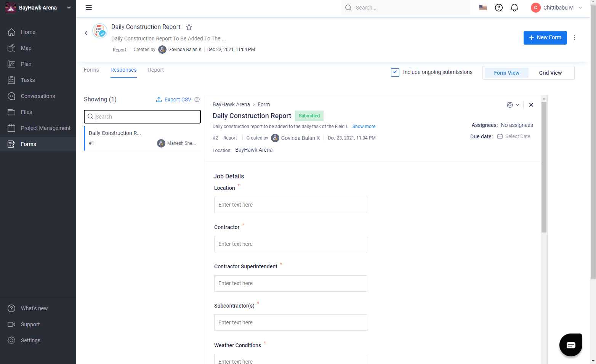Click the New Form button

(x=545, y=38)
